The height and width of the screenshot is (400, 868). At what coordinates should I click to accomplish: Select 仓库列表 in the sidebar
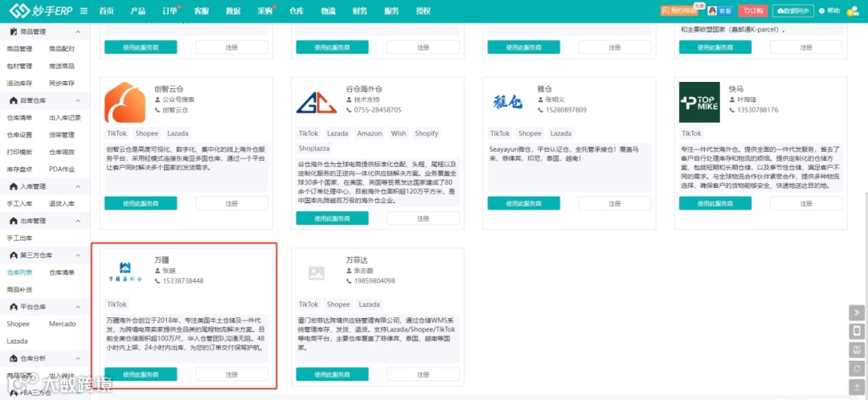pos(19,272)
